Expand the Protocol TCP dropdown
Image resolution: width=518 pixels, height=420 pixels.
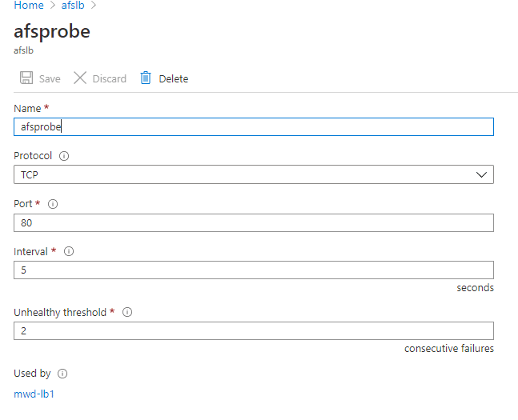(x=254, y=174)
